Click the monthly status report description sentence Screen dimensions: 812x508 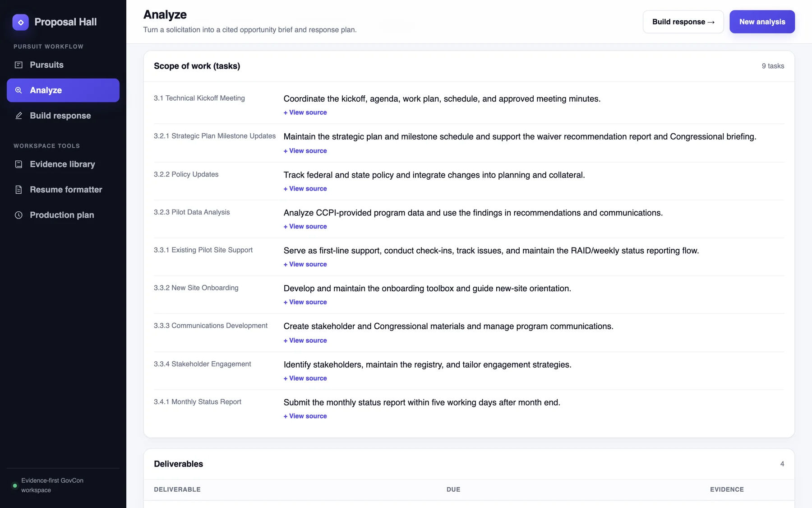click(422, 402)
